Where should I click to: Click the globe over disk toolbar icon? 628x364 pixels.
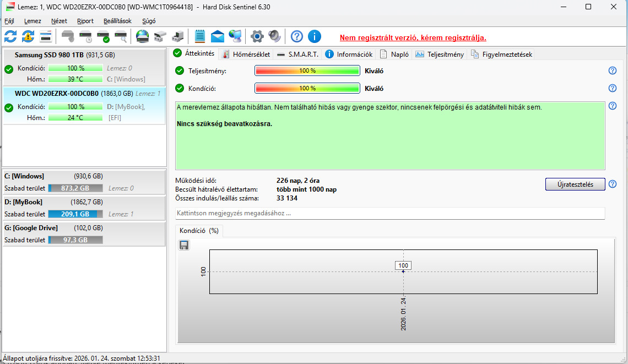tap(142, 36)
